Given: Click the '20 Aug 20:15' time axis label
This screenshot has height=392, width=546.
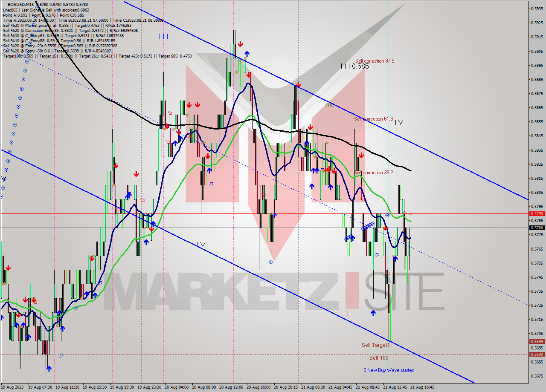Looking at the screenshot, I should click(x=286, y=387).
